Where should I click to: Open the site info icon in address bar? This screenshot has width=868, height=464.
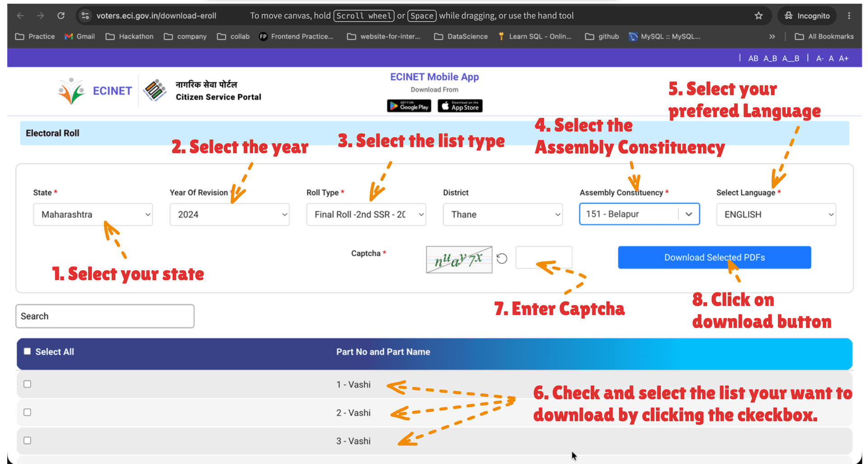[85, 16]
